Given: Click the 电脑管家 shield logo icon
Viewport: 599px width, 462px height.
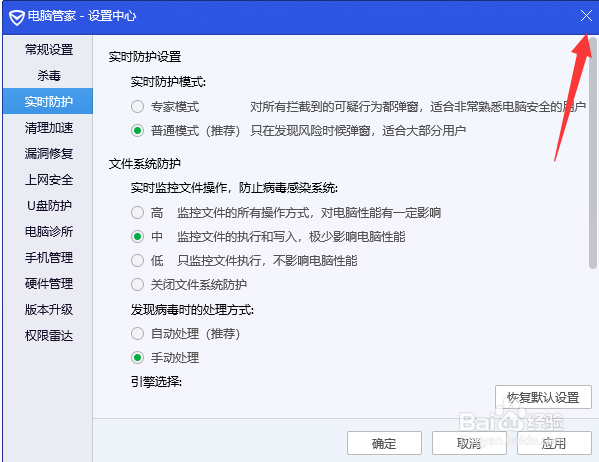Looking at the screenshot, I should (17, 17).
